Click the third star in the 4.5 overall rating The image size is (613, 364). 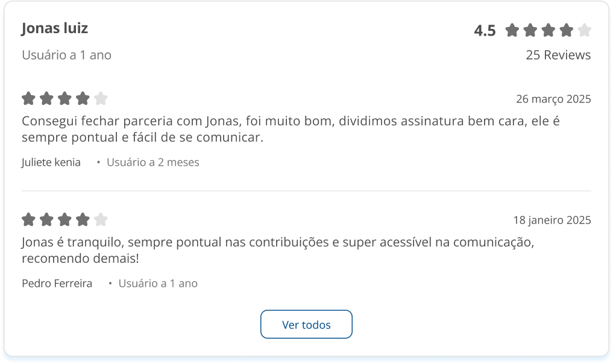point(549,30)
